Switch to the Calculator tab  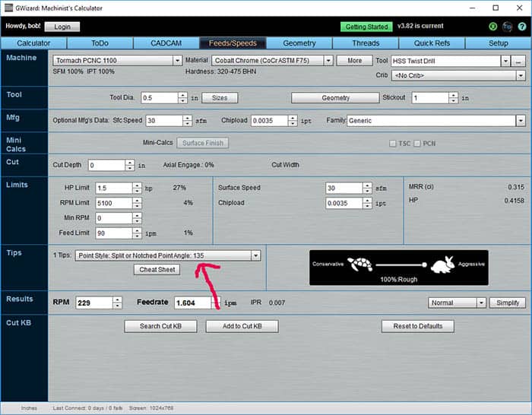(x=33, y=43)
